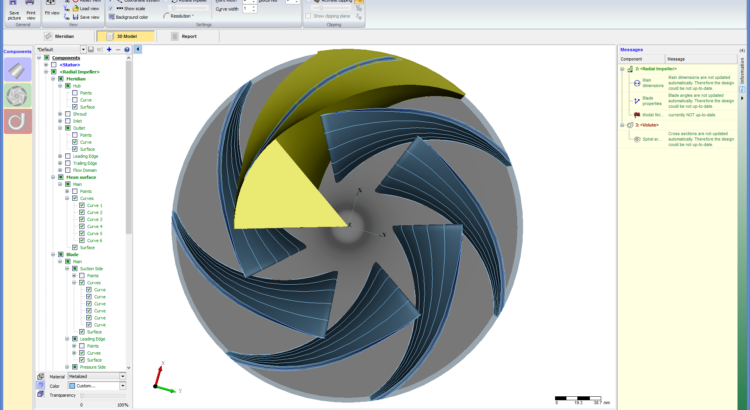
Task: Click the solid cube display icon
Action: 41,395
